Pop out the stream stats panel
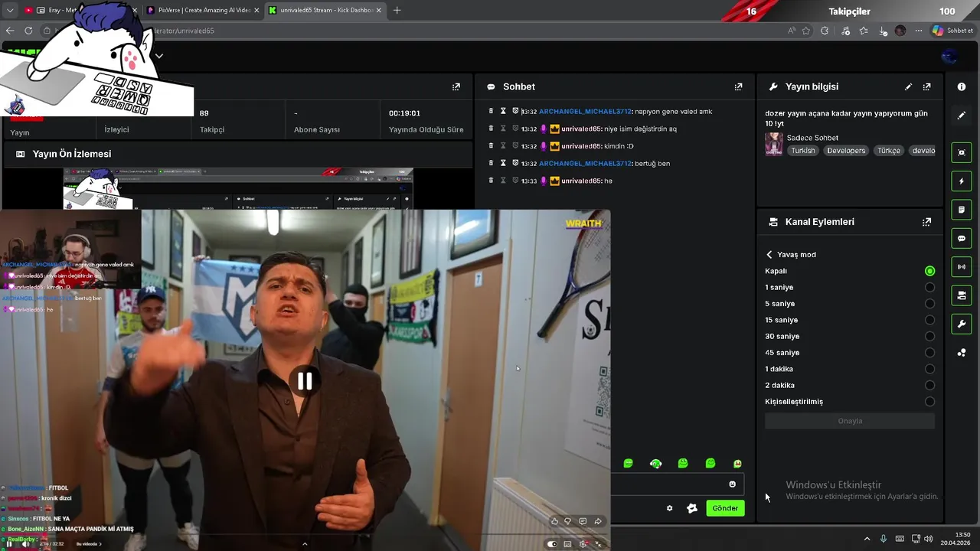Viewport: 980px width, 551px height. pos(456,86)
